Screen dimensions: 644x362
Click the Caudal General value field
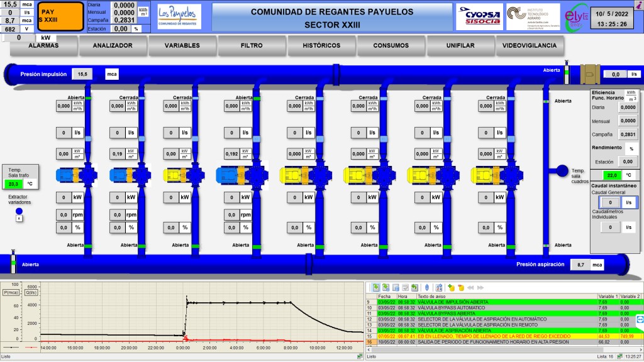tap(606, 202)
